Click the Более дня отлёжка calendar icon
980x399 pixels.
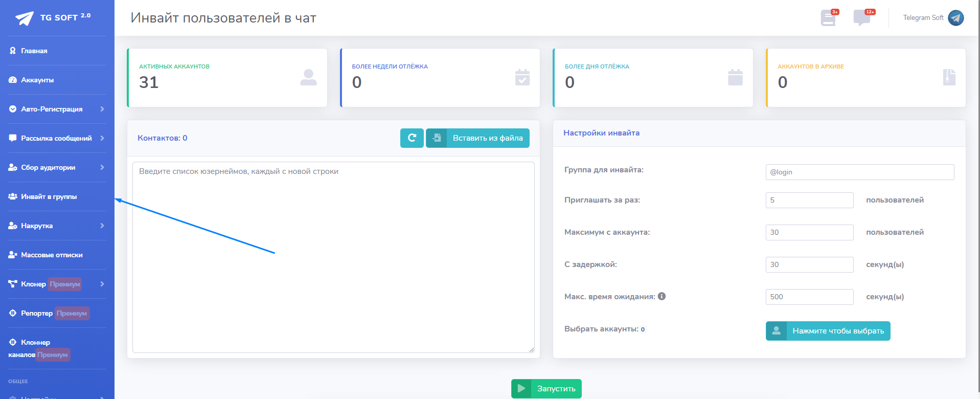(735, 77)
